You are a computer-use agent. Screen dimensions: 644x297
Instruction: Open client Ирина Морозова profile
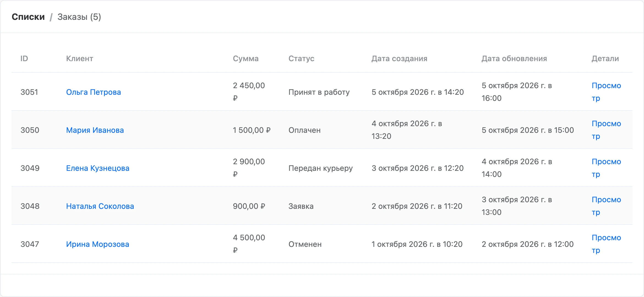pyautogui.click(x=98, y=244)
